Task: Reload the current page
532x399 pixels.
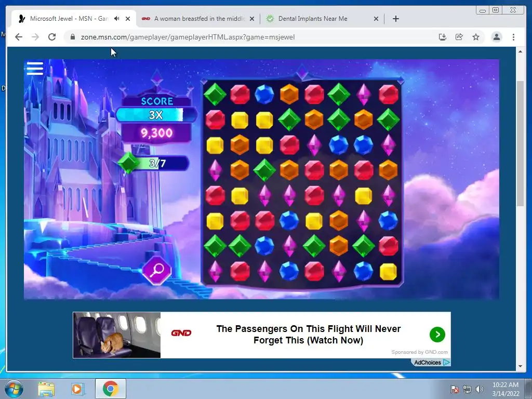Action: pos(51,37)
